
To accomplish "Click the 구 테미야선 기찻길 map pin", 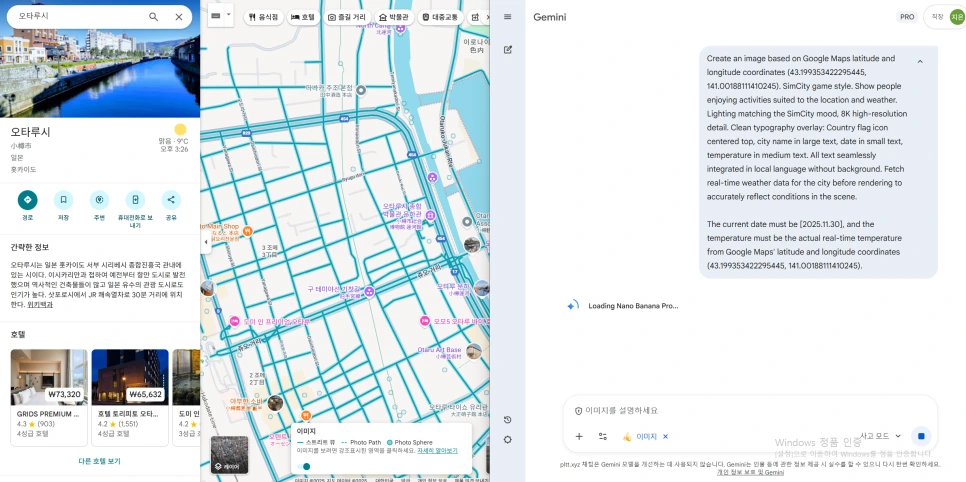I will coord(369,291).
